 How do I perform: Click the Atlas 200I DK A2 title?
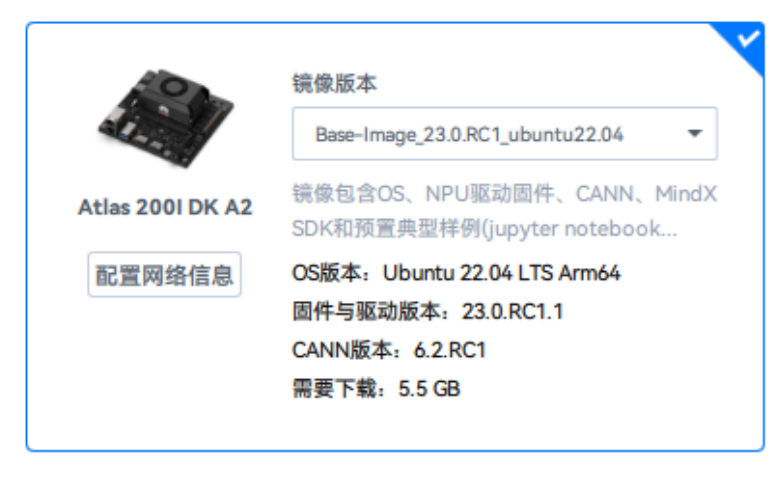pyautogui.click(x=165, y=207)
